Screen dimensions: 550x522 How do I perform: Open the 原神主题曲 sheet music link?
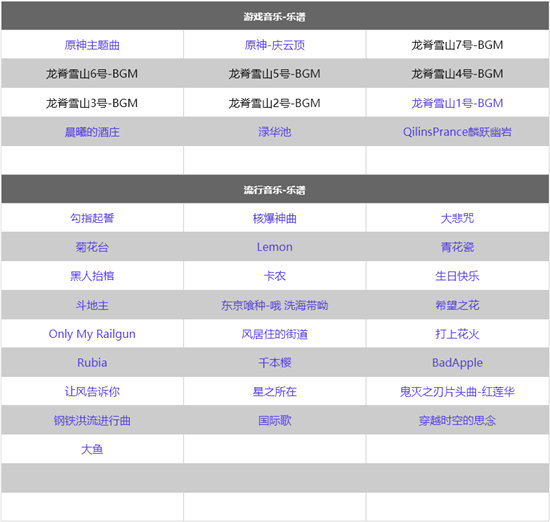pyautogui.click(x=92, y=45)
